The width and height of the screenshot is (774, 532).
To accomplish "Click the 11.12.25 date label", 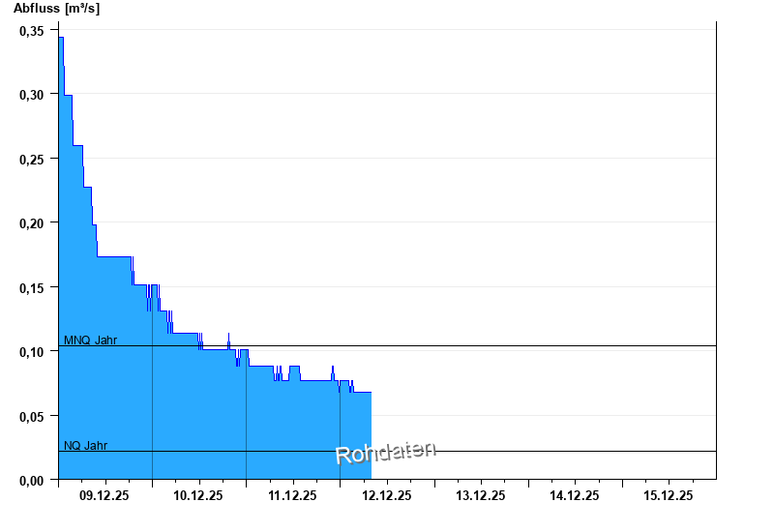I will (292, 495).
